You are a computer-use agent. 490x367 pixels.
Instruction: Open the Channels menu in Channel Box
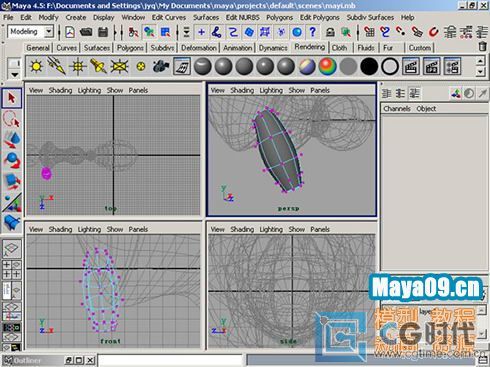(397, 109)
